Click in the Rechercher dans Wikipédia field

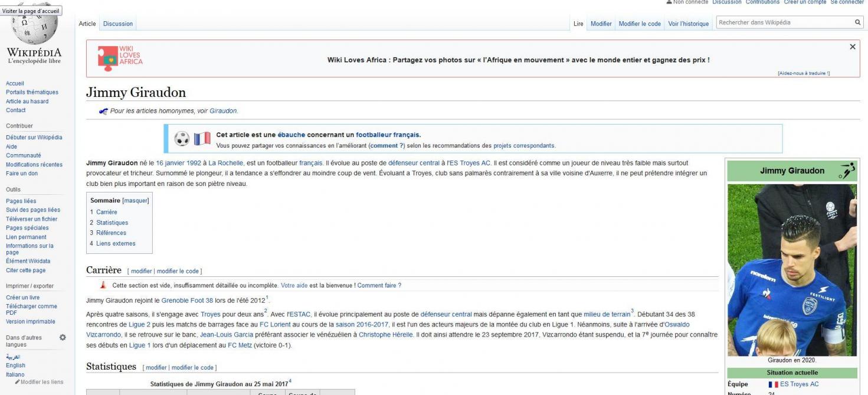[x=784, y=22]
